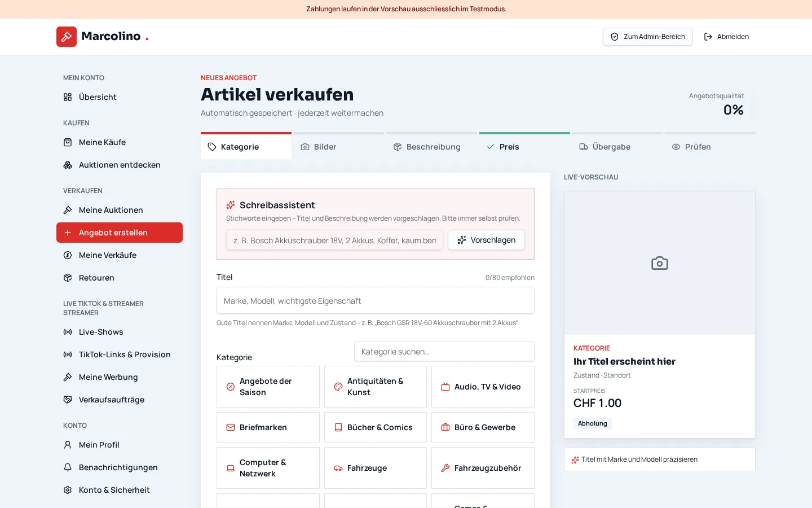This screenshot has height=508, width=812.
Task: Select the Büro & Gewerbe category
Action: [x=483, y=427]
